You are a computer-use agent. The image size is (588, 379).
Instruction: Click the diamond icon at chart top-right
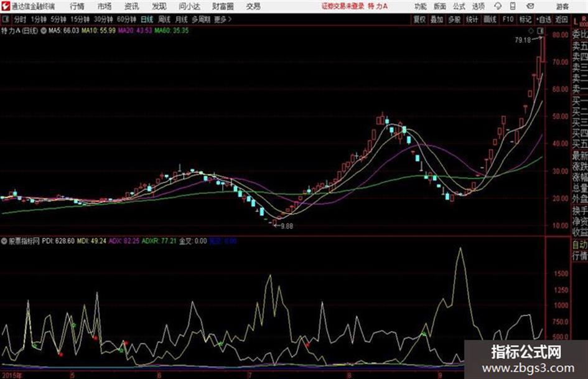[x=531, y=30]
